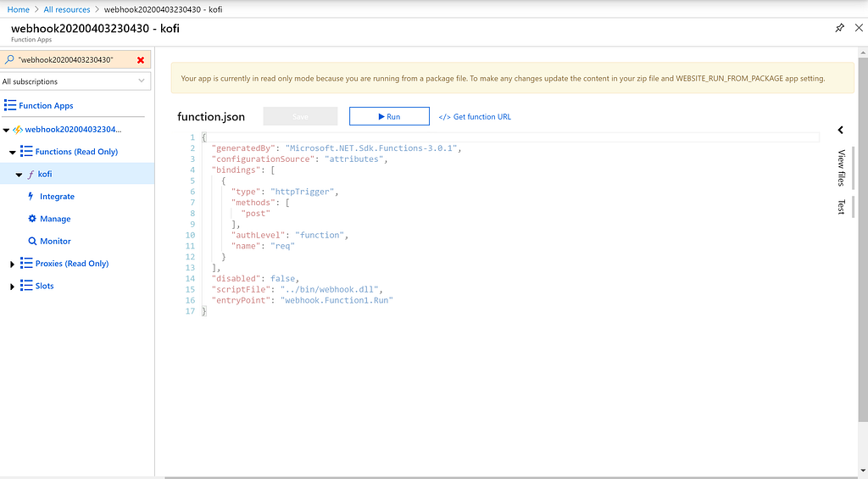The height and width of the screenshot is (479, 868).
Task: Click the "entryPoint" line in the editor
Action: [x=303, y=300]
